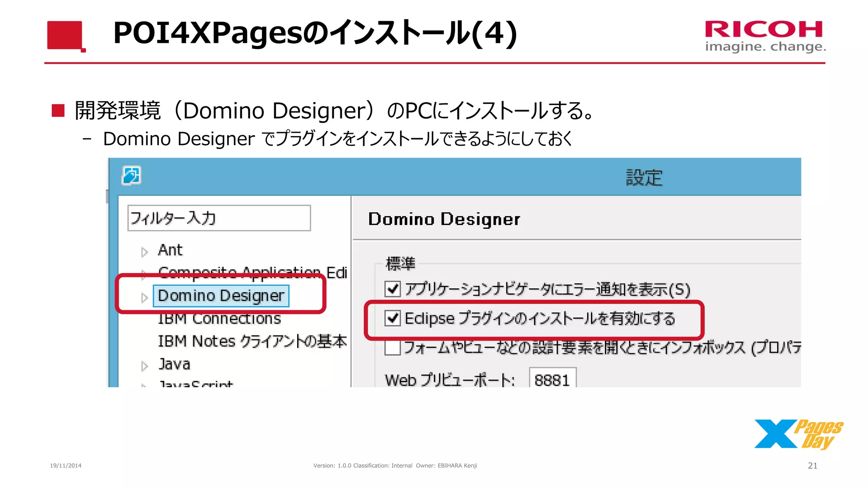This screenshot has height=488, width=868.
Task: Select Ant in preferences tree
Action: 170,250
